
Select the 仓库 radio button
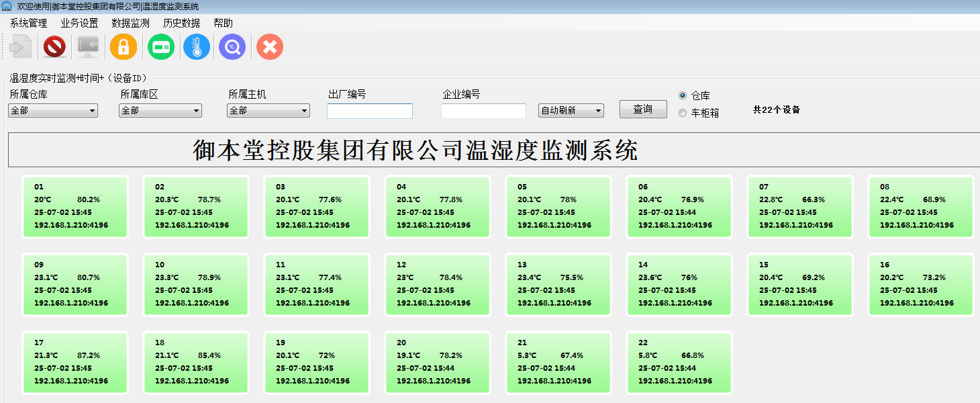click(x=683, y=95)
